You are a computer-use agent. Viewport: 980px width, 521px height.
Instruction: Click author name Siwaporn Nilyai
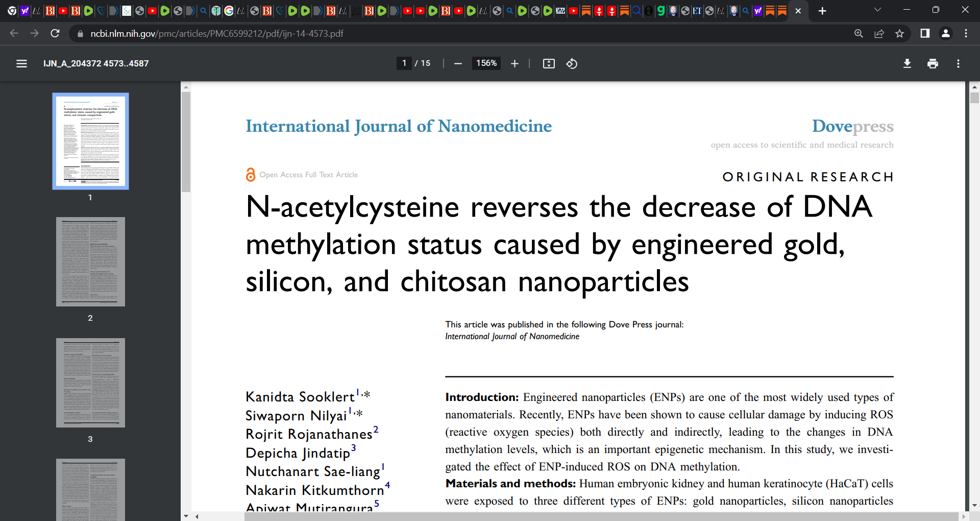pos(296,416)
